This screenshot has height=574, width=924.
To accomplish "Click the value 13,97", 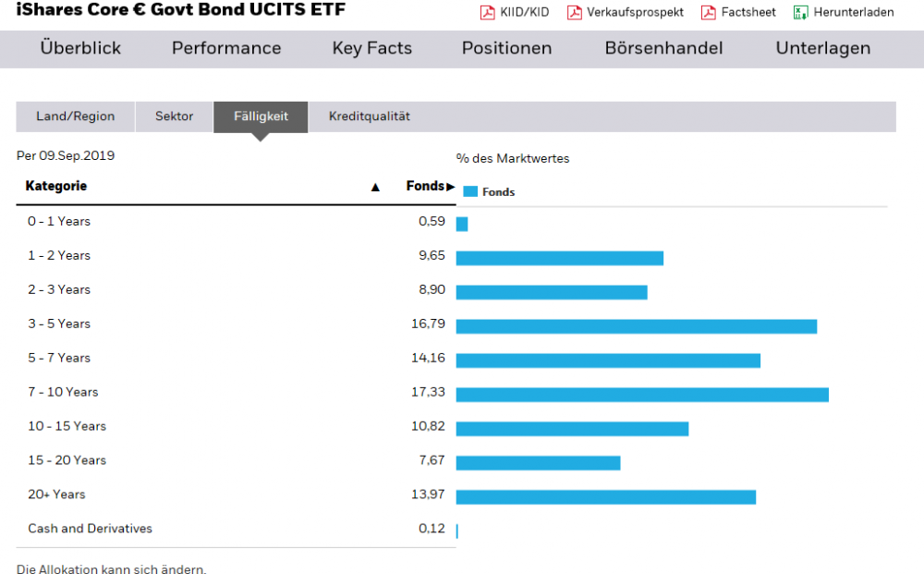I will [429, 495].
